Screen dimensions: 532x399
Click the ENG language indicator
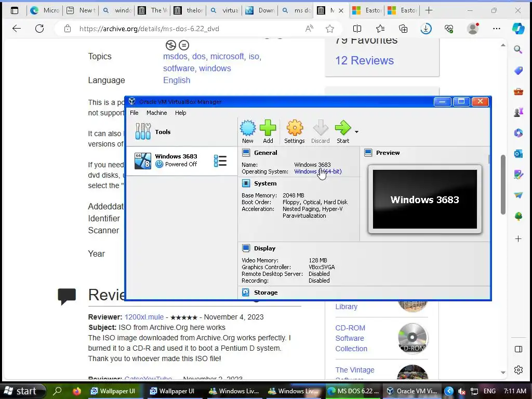click(489, 391)
